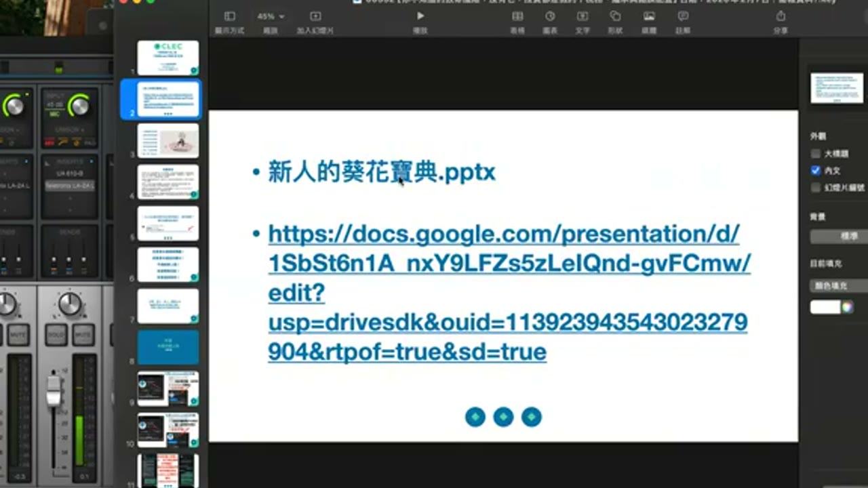Uncheck the 內文 body checkbox

[816, 171]
